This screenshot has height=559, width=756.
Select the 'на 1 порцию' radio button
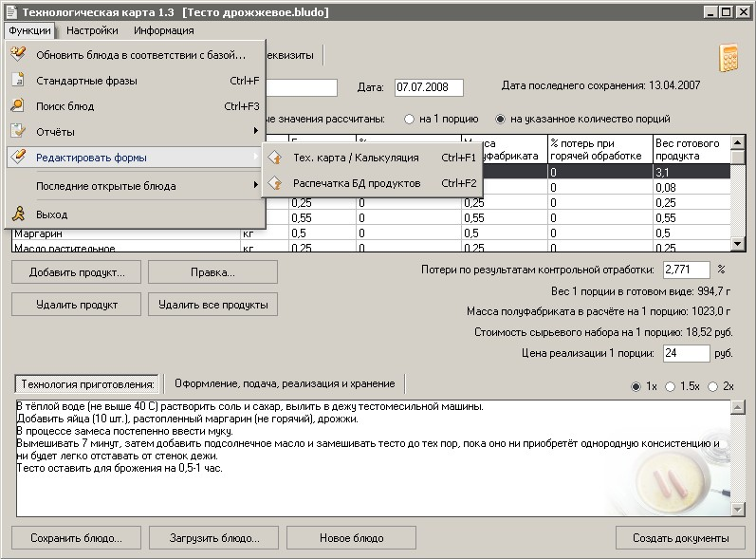coord(410,120)
